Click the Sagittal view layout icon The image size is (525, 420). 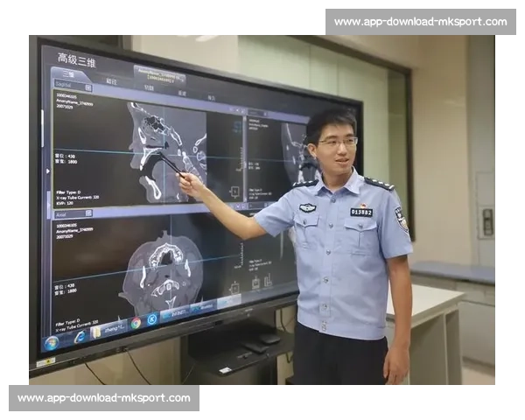[x=88, y=87]
